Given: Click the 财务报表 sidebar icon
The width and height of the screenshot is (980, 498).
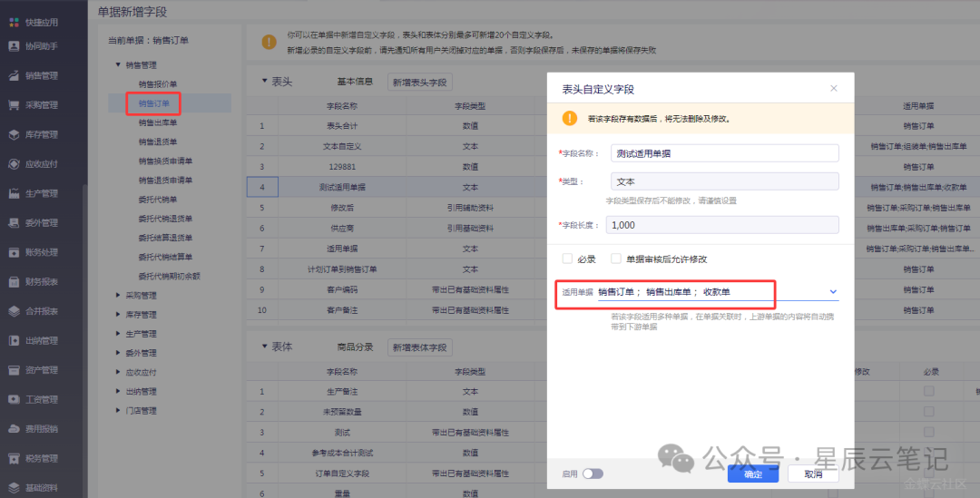Looking at the screenshot, I should coord(14,281).
